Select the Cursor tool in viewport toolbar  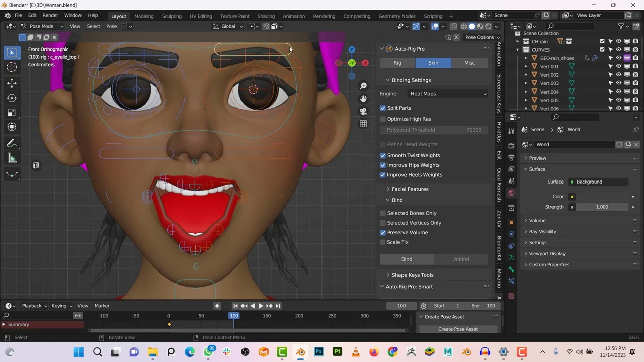pos(12,67)
